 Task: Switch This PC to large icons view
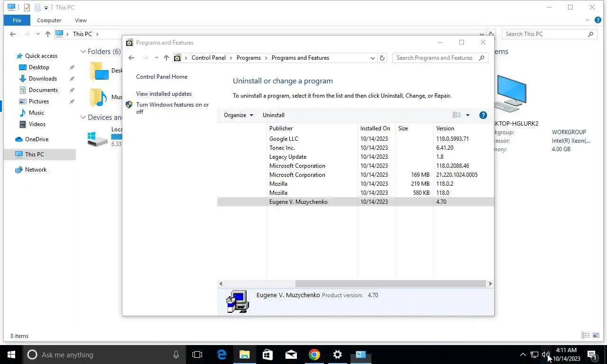click(596, 336)
